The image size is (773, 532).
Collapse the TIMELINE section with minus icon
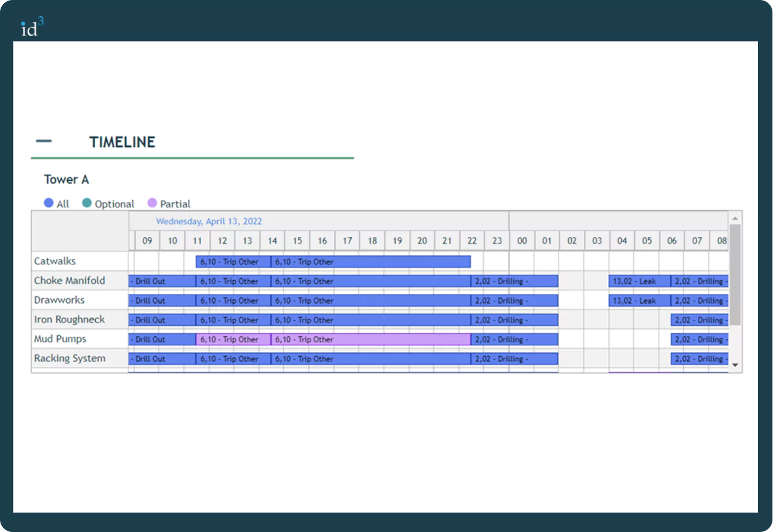click(x=43, y=142)
